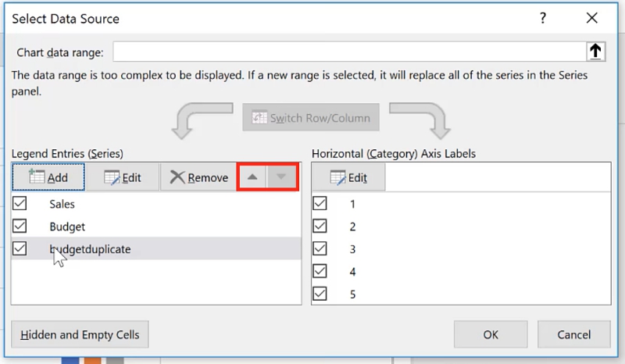Cancel the Select Data Source dialog
This screenshot has height=364, width=625.
[x=573, y=334]
